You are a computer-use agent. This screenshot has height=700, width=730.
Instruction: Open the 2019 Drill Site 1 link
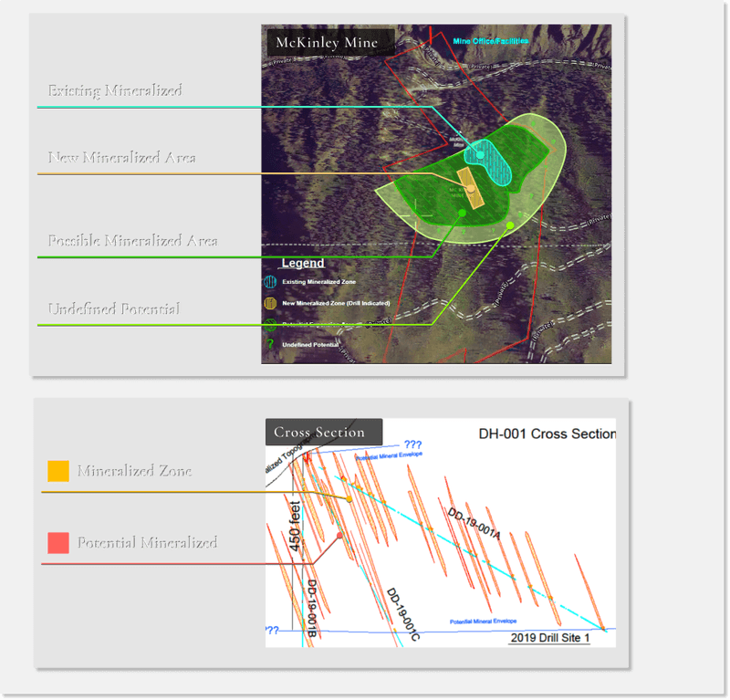549,637
